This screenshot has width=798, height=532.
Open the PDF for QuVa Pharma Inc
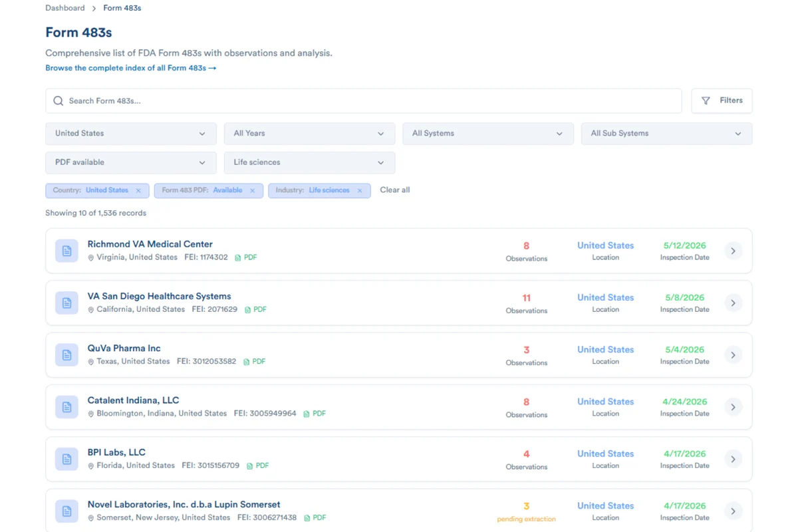[x=254, y=362]
